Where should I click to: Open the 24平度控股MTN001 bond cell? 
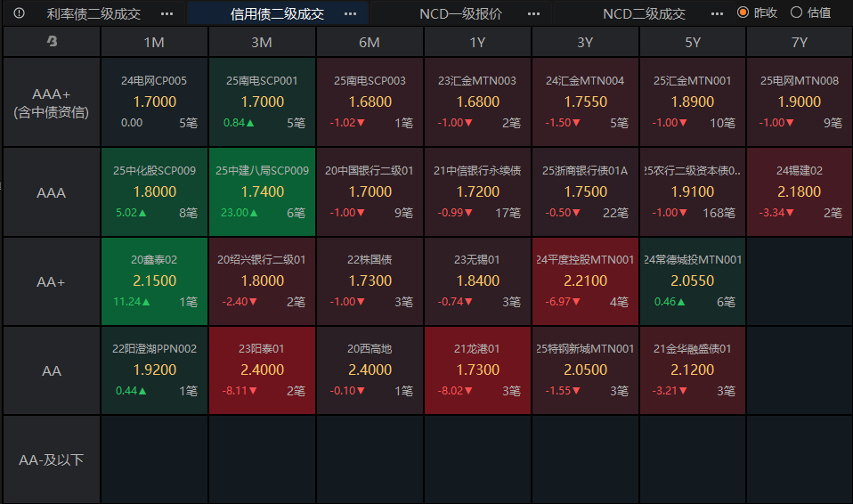585,281
